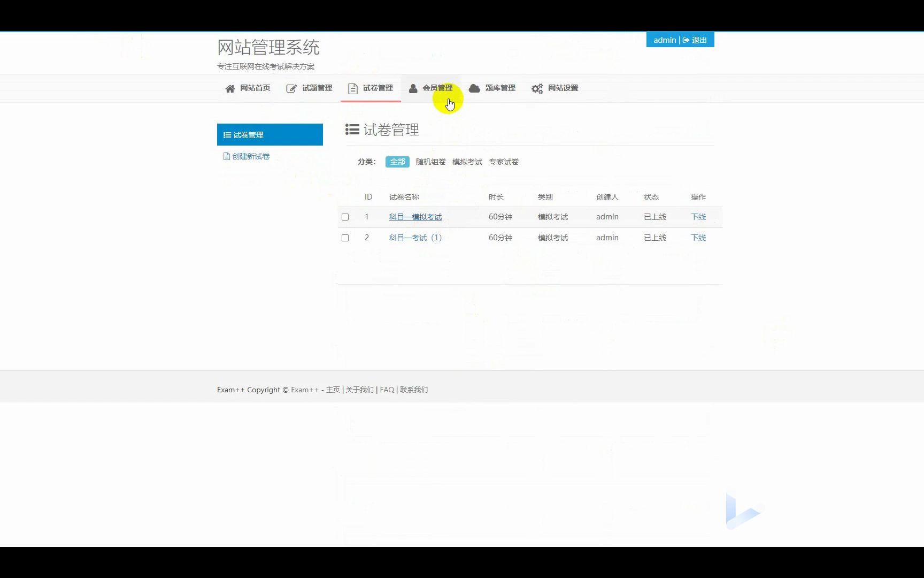
Task: Click the 试卷名称 column header
Action: (x=404, y=197)
